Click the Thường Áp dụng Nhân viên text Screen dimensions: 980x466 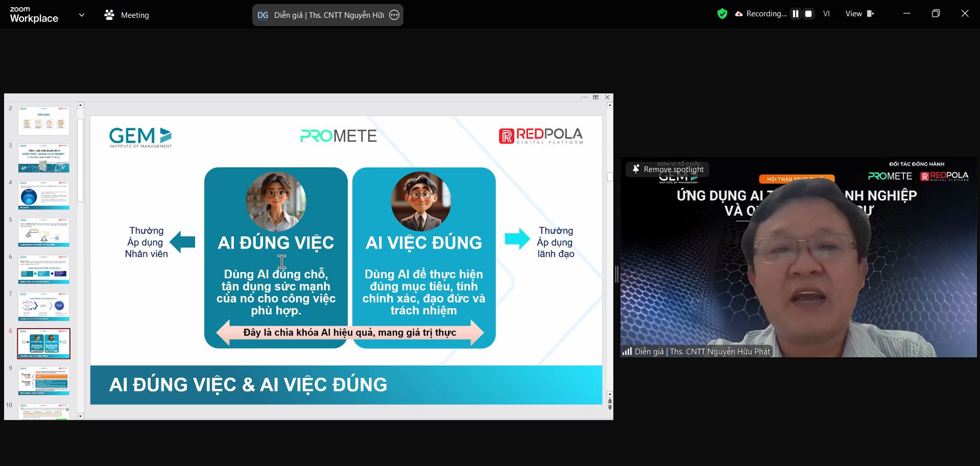146,242
